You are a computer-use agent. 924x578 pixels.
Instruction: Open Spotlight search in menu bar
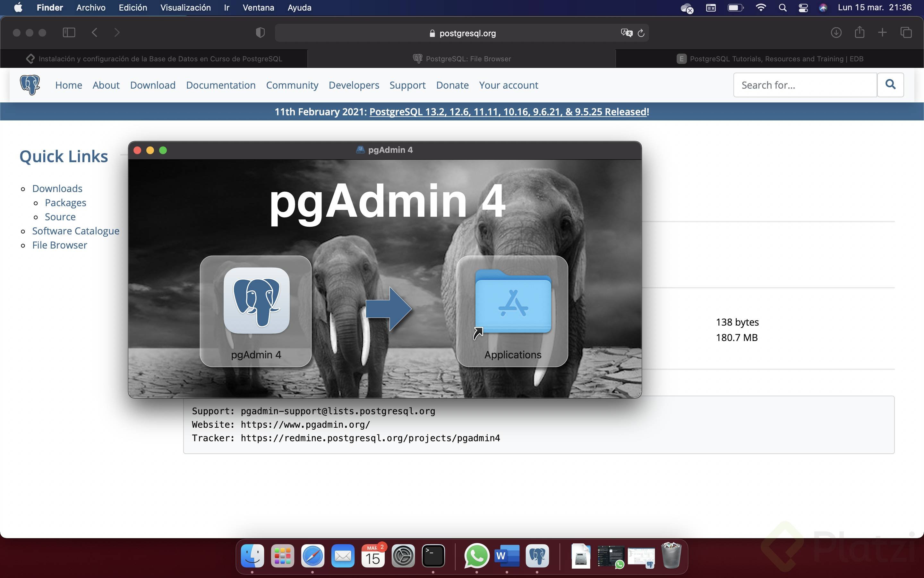point(782,8)
